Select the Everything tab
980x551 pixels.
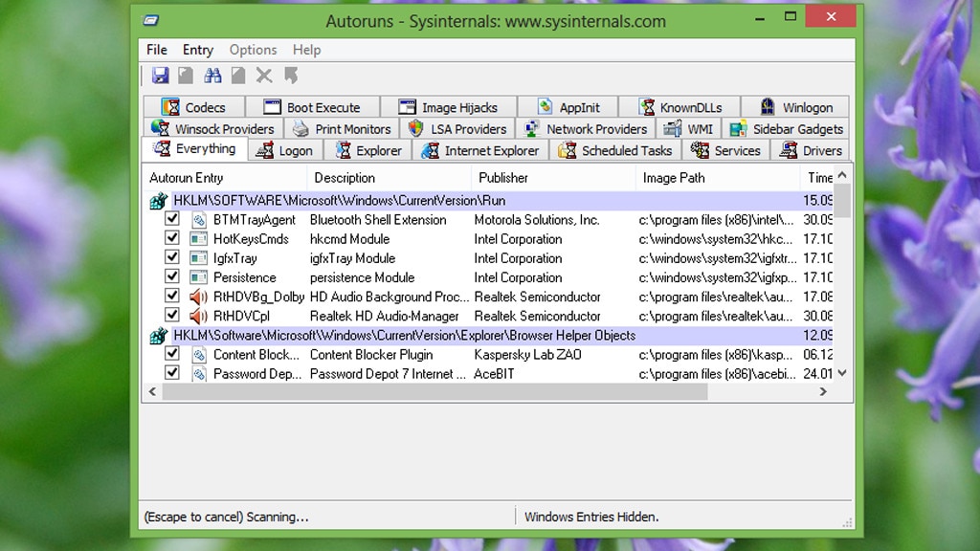click(194, 148)
